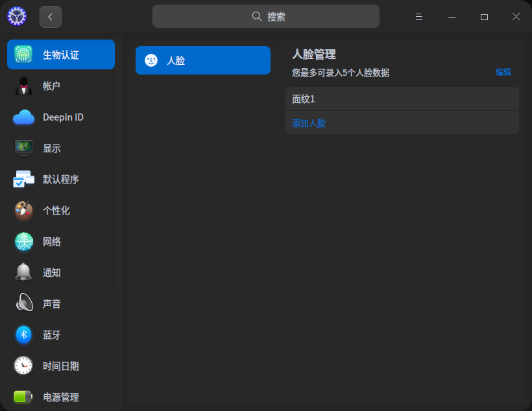Image resolution: width=532 pixels, height=411 pixels.
Task: Open the 蓝牙 (Bluetooth) settings icon
Action: pos(23,335)
